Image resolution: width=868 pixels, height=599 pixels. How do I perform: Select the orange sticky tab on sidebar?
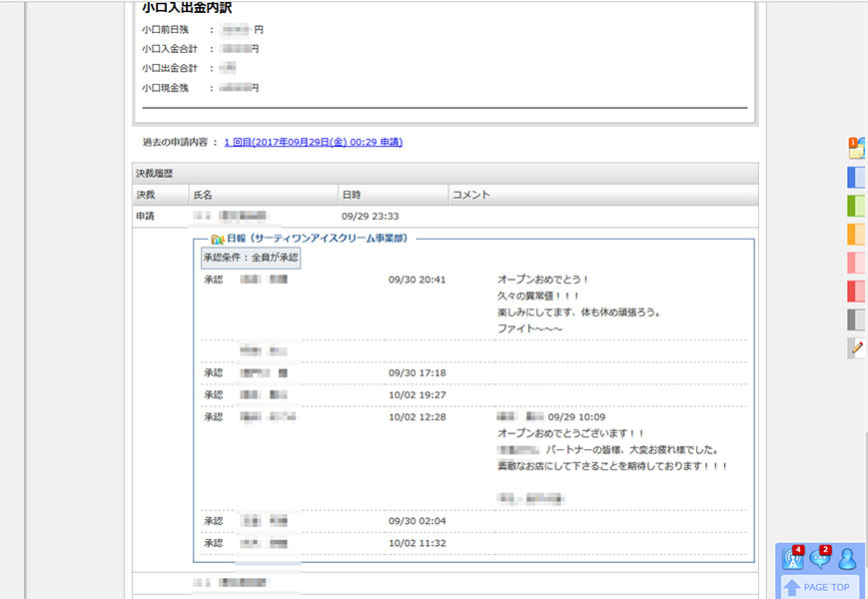point(856,235)
